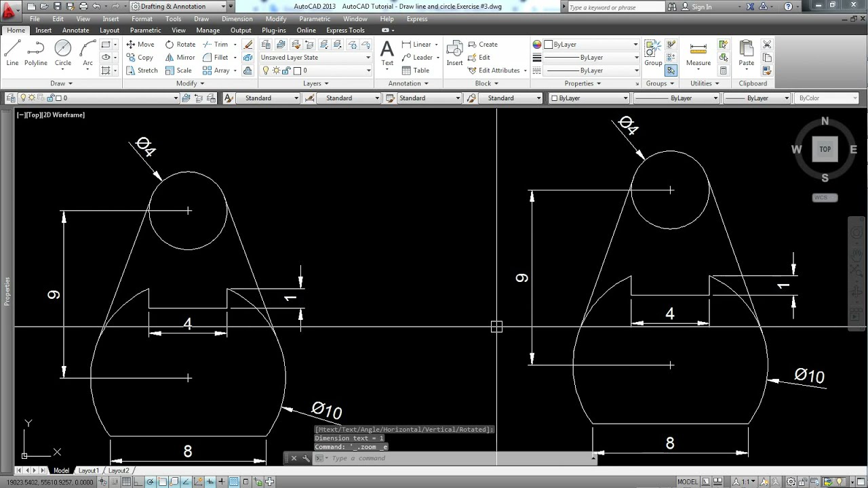Click the Scale tool
Screen dimensions: 868x488
pyautogui.click(x=178, y=70)
